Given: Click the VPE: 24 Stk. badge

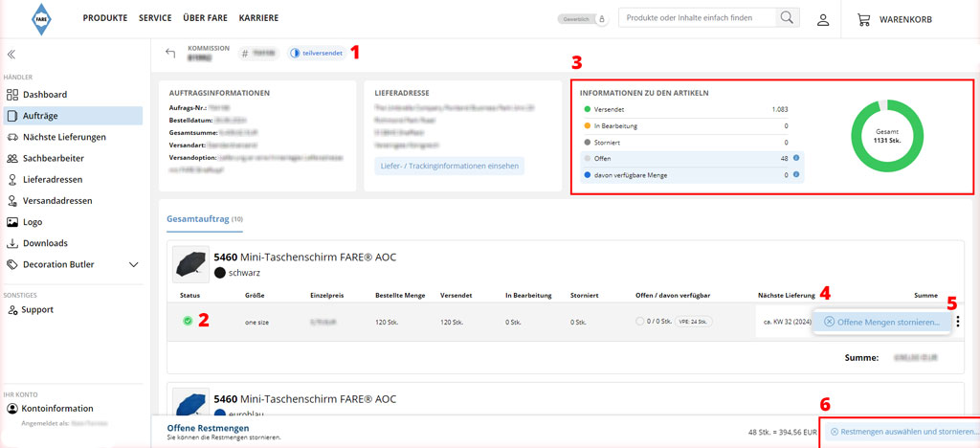Looking at the screenshot, I should tap(693, 322).
